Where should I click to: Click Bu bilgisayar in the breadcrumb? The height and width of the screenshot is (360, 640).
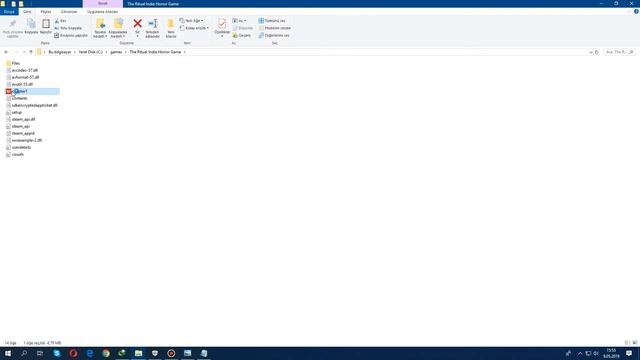(60, 52)
